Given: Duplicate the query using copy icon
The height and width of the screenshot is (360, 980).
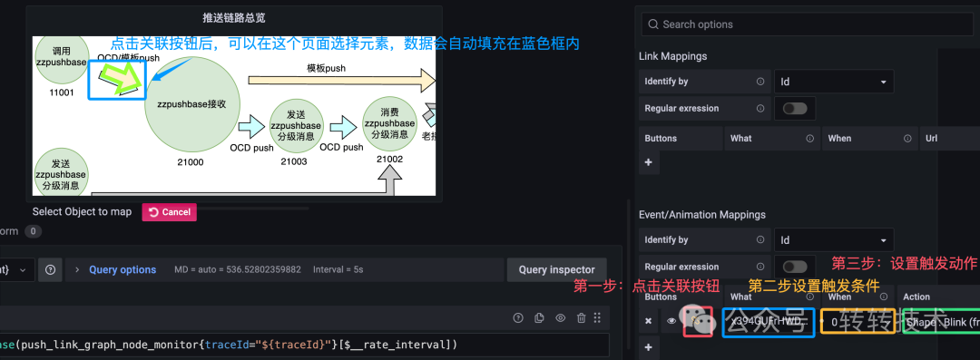Looking at the screenshot, I should click(539, 318).
